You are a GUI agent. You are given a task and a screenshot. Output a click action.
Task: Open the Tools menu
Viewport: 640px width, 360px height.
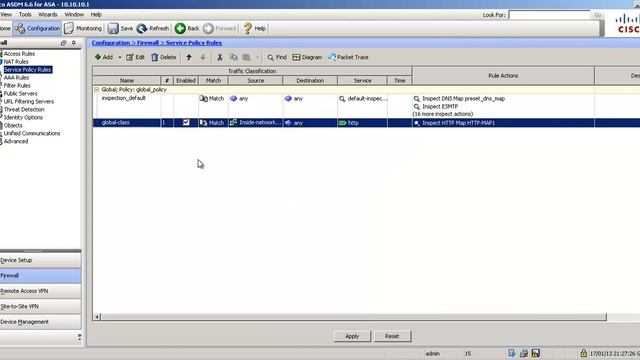pos(25,14)
